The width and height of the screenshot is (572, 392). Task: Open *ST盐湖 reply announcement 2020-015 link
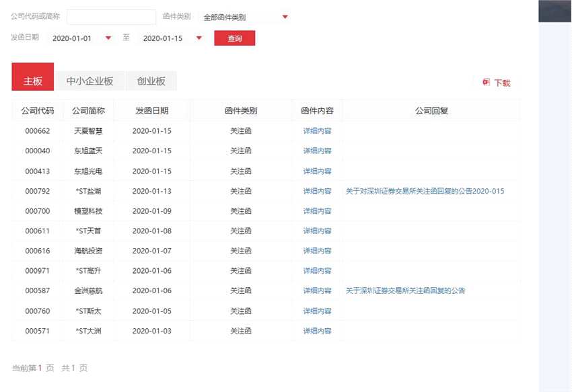(425, 191)
